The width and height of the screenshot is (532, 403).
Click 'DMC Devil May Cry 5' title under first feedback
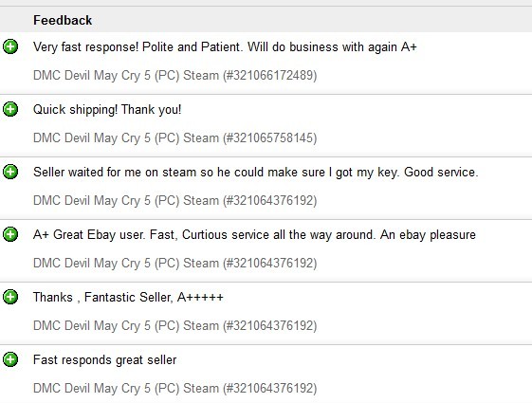(92, 75)
